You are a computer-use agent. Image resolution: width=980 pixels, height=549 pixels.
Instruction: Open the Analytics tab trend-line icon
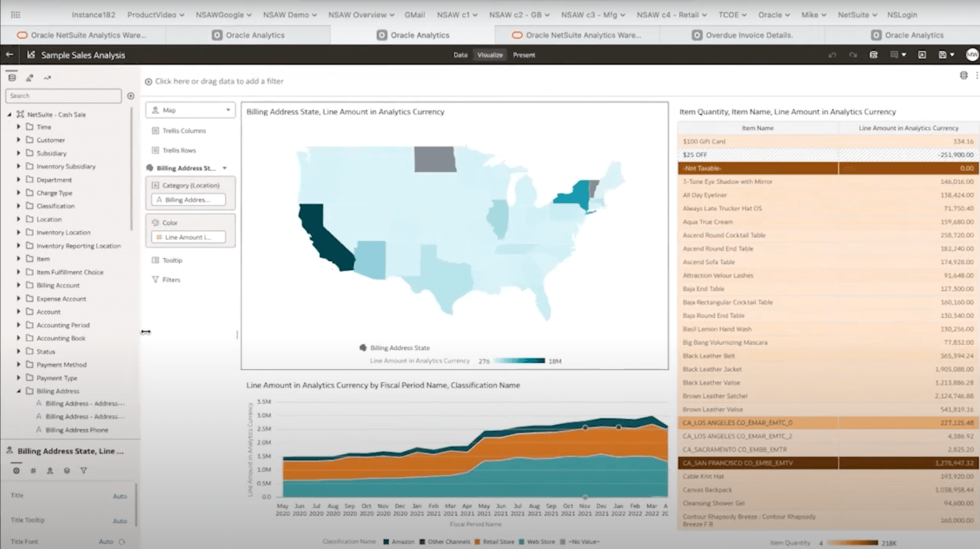(47, 78)
